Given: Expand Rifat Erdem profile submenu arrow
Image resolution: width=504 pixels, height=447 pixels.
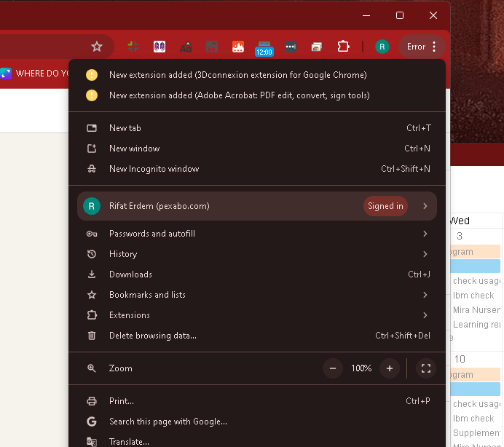Looking at the screenshot, I should (425, 206).
